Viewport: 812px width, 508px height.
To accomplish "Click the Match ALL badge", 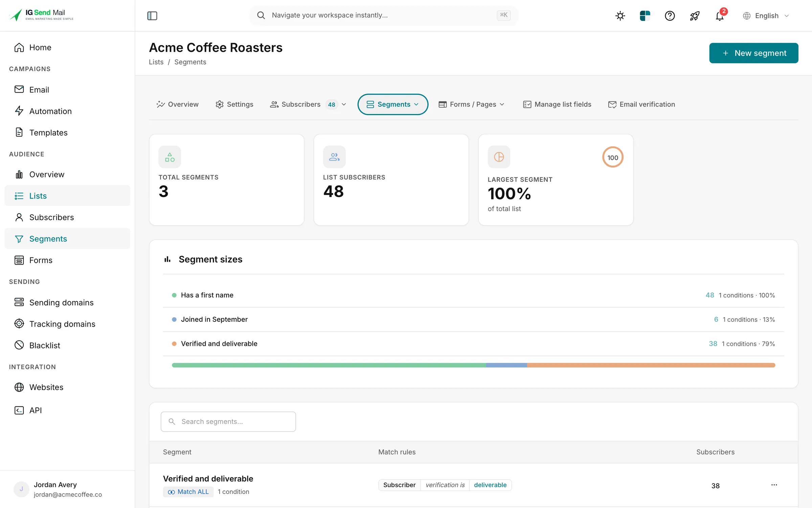I will [x=188, y=492].
